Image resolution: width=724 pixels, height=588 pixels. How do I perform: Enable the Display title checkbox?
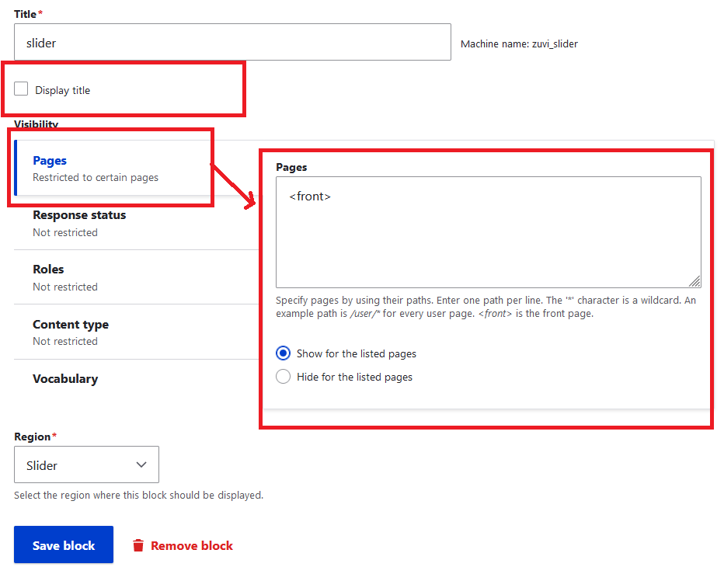pos(21,89)
